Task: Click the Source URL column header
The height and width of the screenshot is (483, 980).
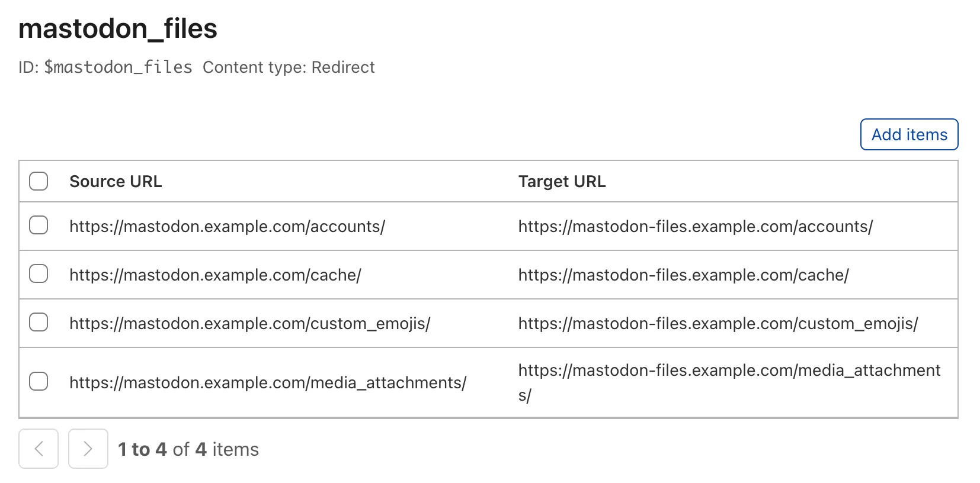Action: click(x=116, y=181)
